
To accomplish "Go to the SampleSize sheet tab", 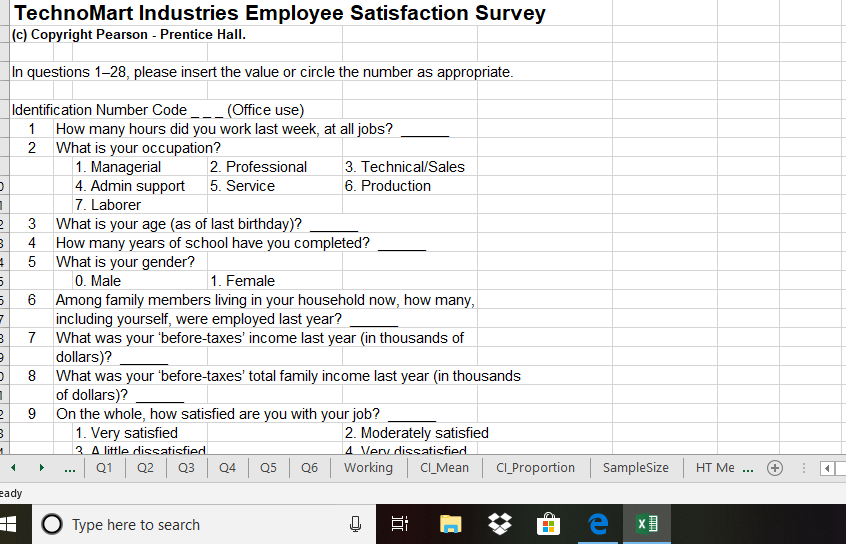I will point(635,468).
